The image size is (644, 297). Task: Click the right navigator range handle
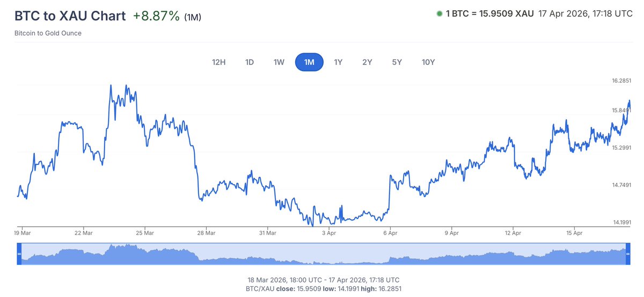point(627,253)
